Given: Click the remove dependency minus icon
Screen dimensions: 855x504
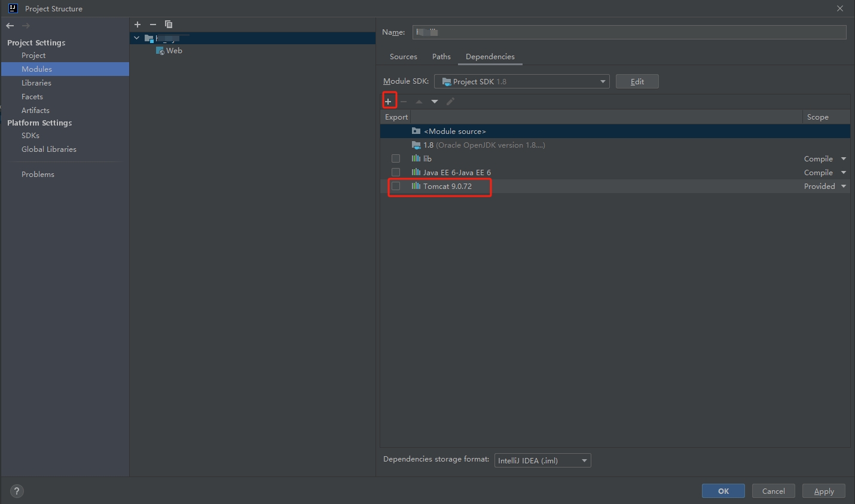Looking at the screenshot, I should 404,102.
